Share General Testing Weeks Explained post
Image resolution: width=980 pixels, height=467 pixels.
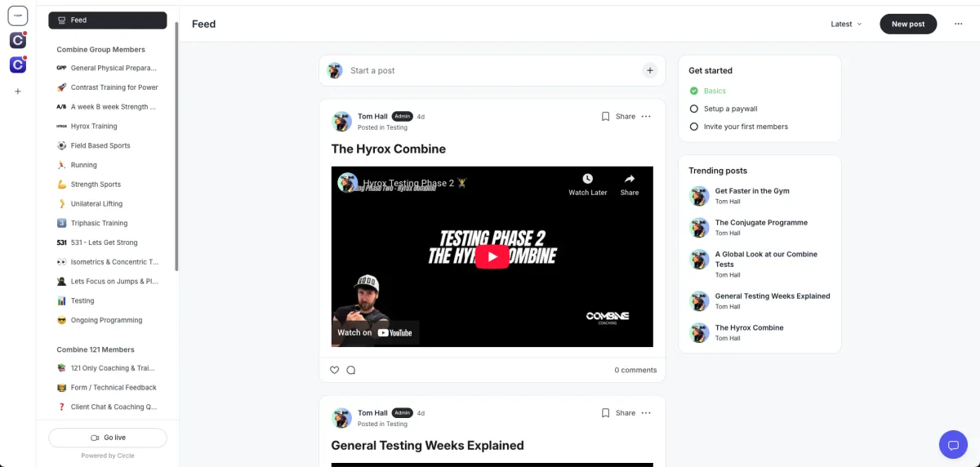tap(626, 413)
